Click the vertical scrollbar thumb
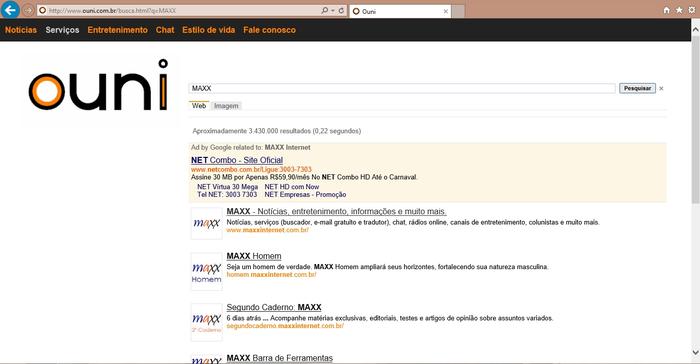This screenshot has height=364, width=700. 695,121
